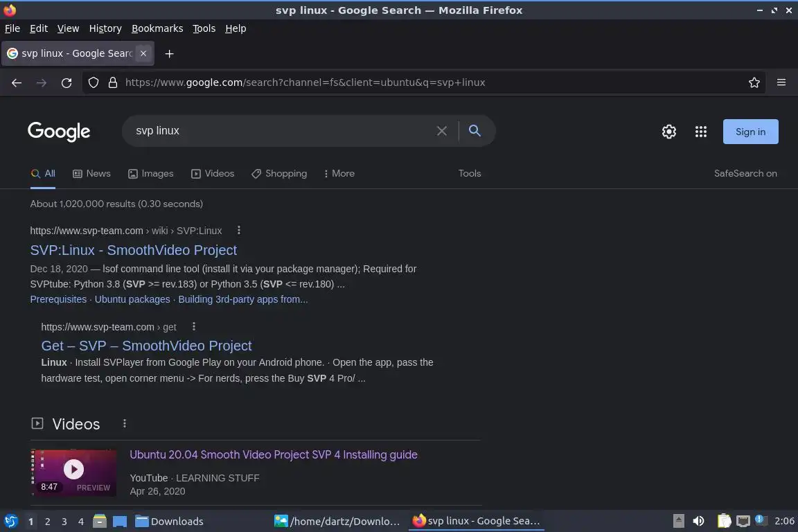Viewport: 798px width, 532px height.
Task: Switch to workspace 1
Action: click(31, 522)
